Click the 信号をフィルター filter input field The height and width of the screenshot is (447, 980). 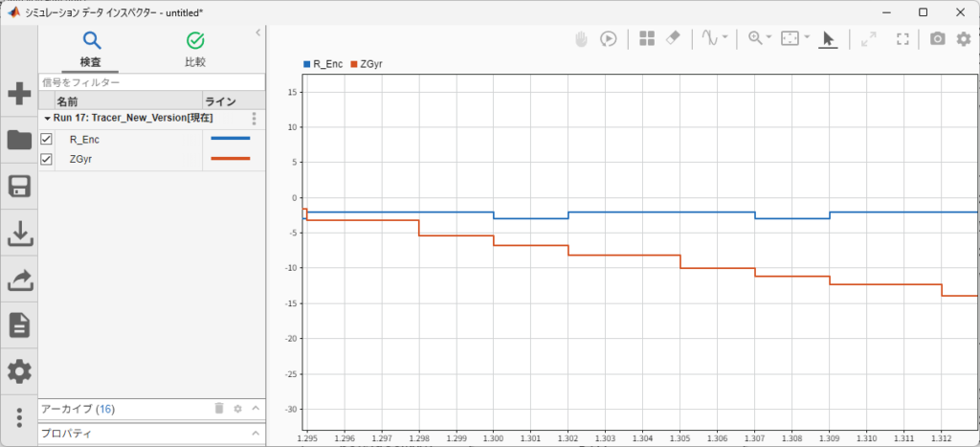tap(152, 82)
